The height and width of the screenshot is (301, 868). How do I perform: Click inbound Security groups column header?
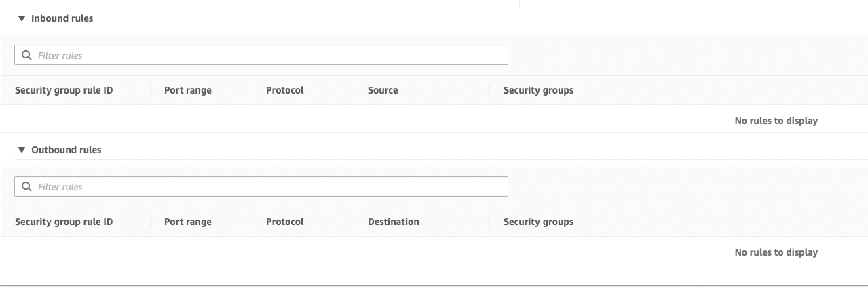(538, 90)
